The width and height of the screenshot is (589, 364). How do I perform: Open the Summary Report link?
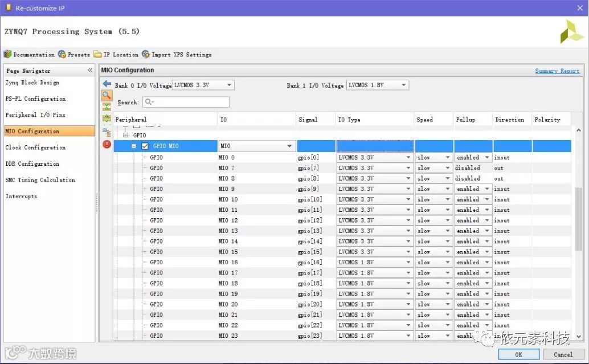pyautogui.click(x=557, y=71)
